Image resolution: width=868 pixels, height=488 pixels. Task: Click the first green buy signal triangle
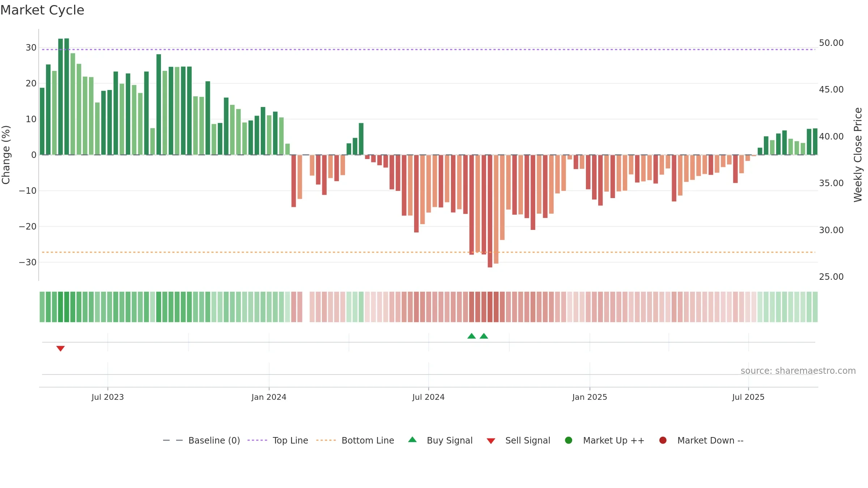click(x=471, y=336)
